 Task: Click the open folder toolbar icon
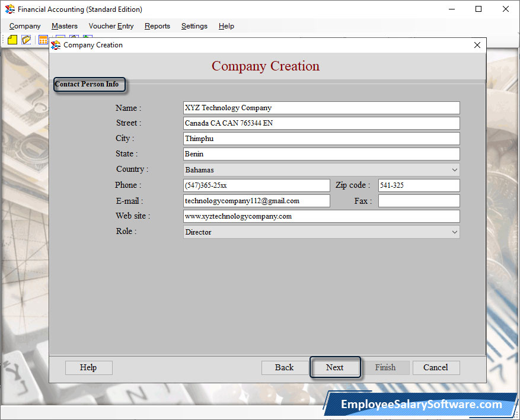pos(27,40)
